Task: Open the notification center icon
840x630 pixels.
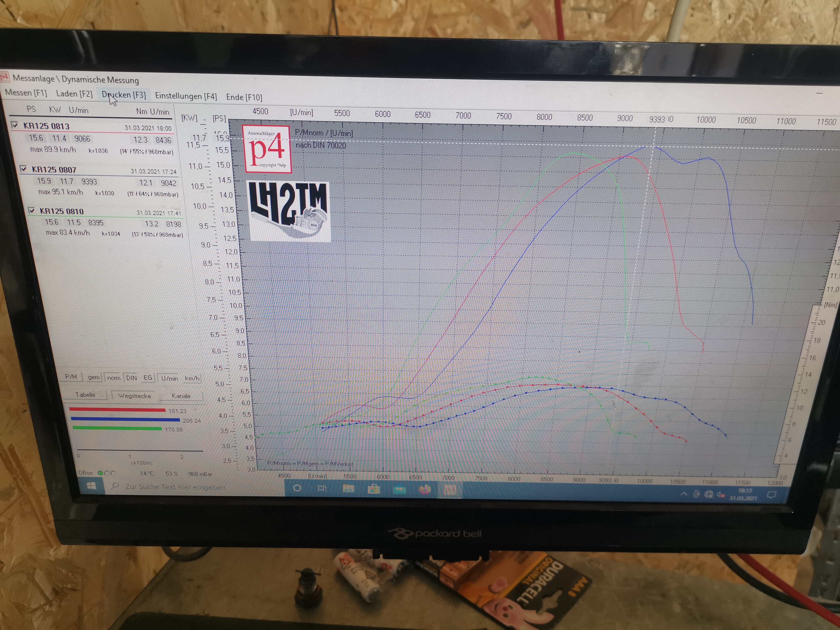Action: (x=771, y=495)
